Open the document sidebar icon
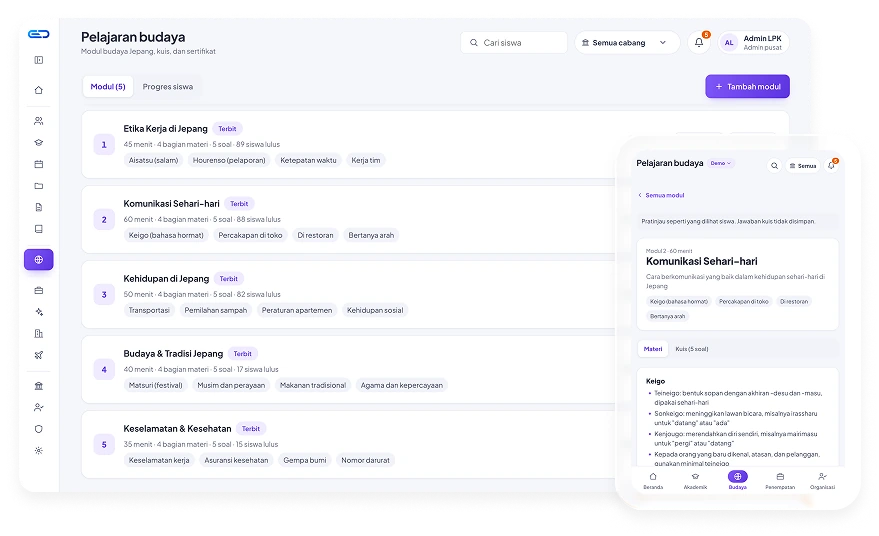 [39, 207]
